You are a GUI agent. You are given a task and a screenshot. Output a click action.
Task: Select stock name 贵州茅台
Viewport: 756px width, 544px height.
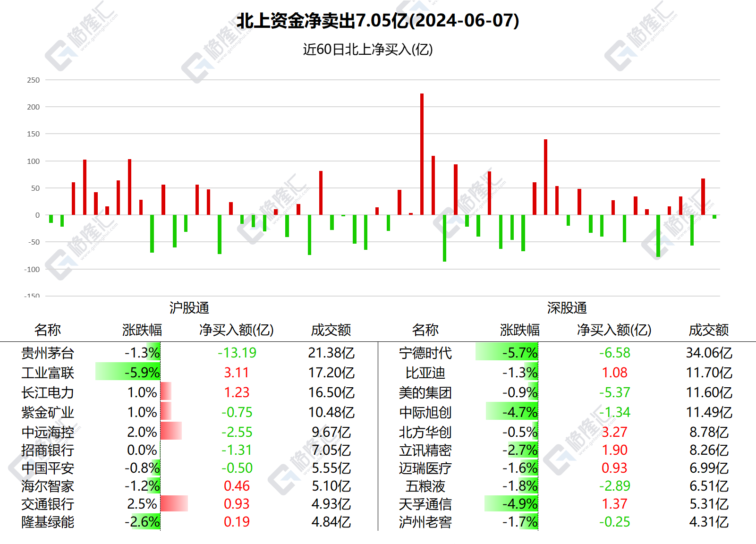pos(48,353)
